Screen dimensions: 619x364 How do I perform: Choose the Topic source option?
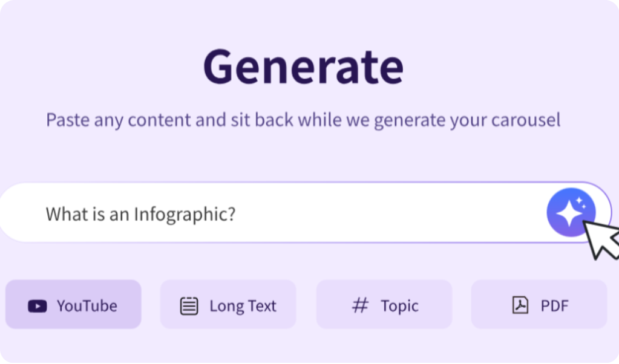tap(384, 304)
